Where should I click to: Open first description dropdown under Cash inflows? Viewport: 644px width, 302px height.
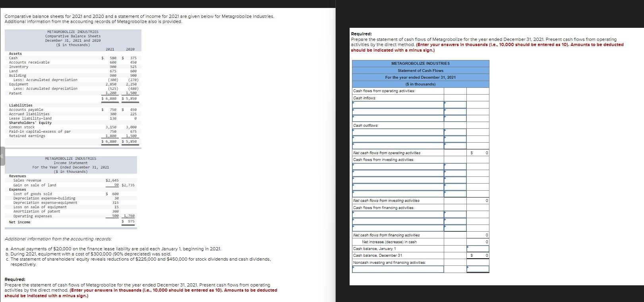point(398,105)
